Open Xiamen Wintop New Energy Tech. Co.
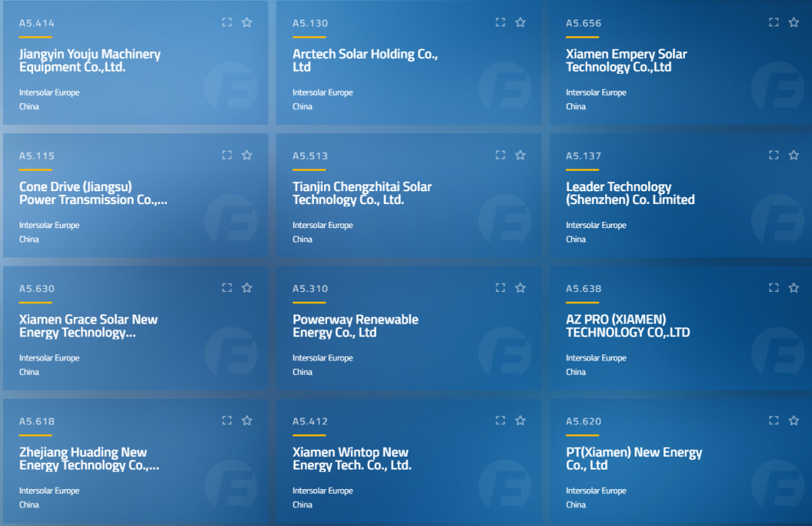This screenshot has height=526, width=812. click(x=352, y=458)
